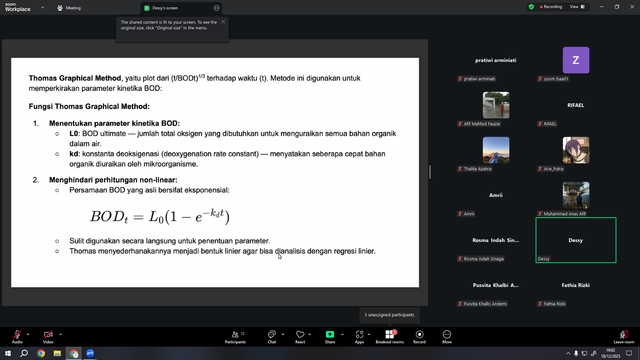Show hidden system tray icons
The image size is (640, 360).
click(x=568, y=353)
